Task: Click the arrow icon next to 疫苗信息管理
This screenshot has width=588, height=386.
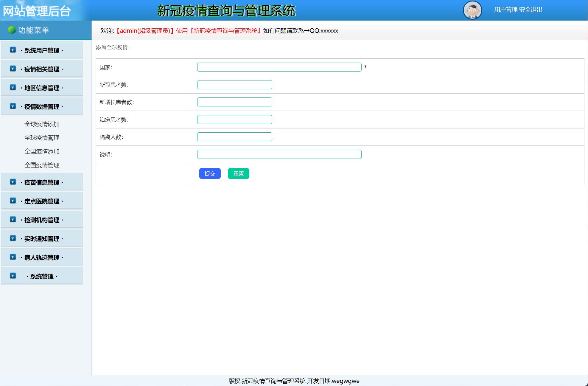Action: pyautogui.click(x=12, y=182)
